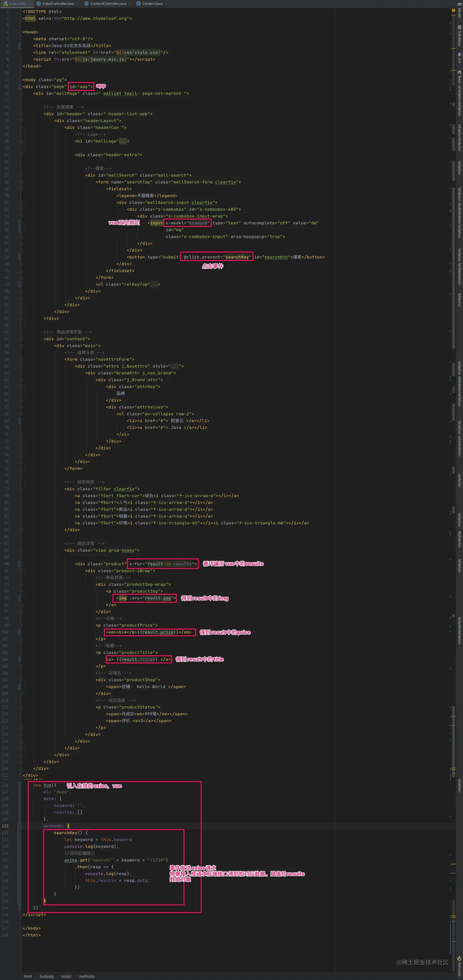Image resolution: width=463 pixels, height=980 pixels.
Task: Select the script breadcrumb
Action: [x=66, y=976]
